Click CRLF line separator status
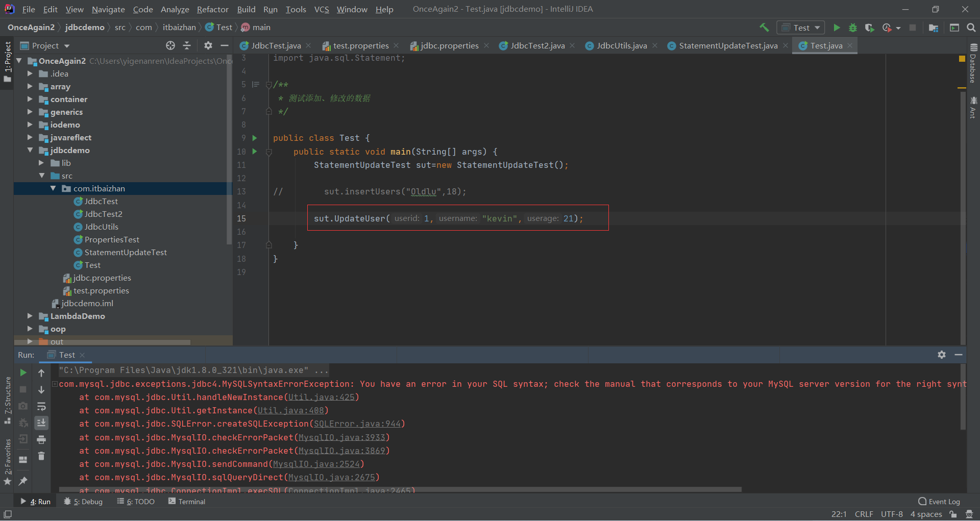The image size is (980, 521). coord(864,514)
